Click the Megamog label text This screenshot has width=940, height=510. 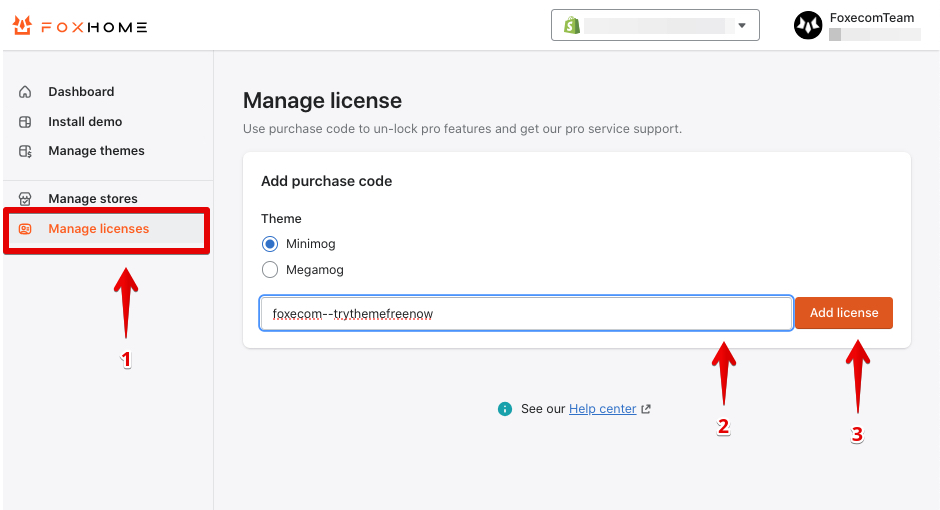coord(315,270)
